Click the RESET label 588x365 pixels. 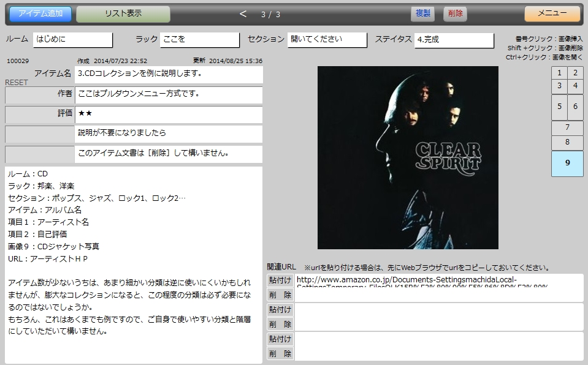pos(17,83)
